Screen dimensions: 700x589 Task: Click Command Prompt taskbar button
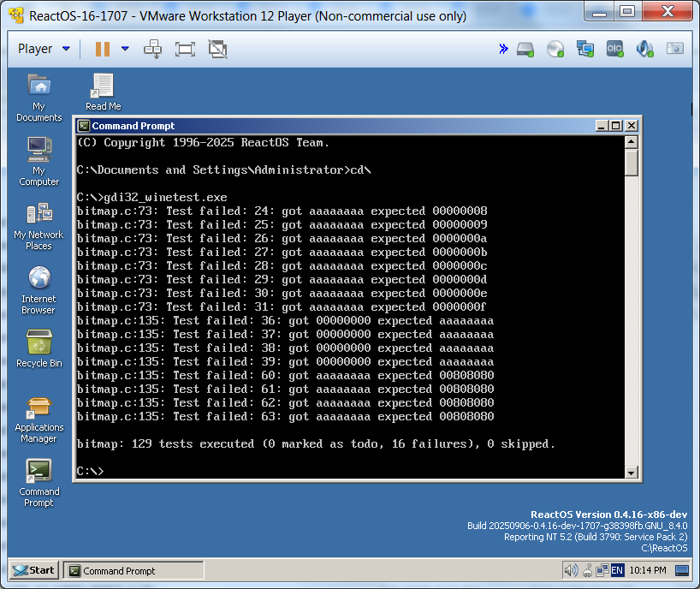pyautogui.click(x=133, y=571)
